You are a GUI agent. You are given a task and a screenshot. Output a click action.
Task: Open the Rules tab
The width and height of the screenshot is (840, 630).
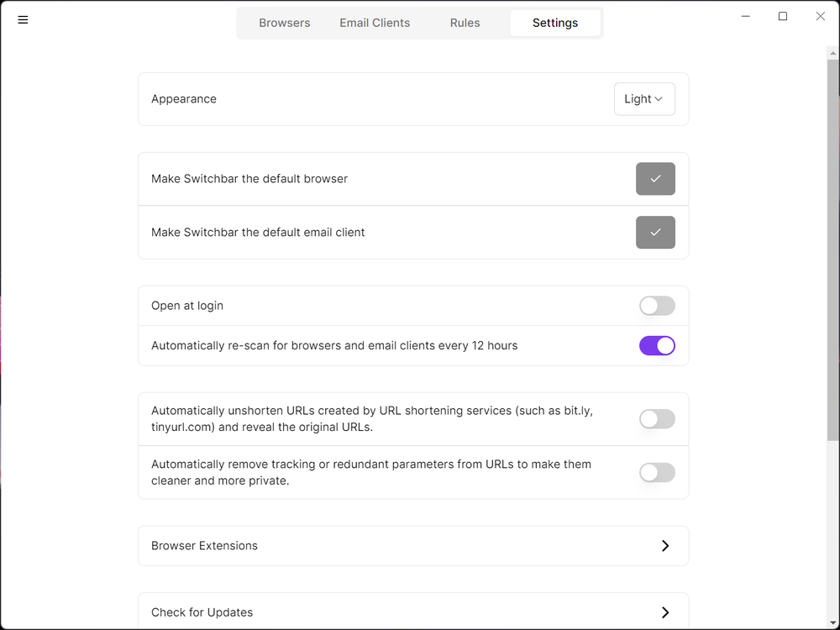[465, 23]
